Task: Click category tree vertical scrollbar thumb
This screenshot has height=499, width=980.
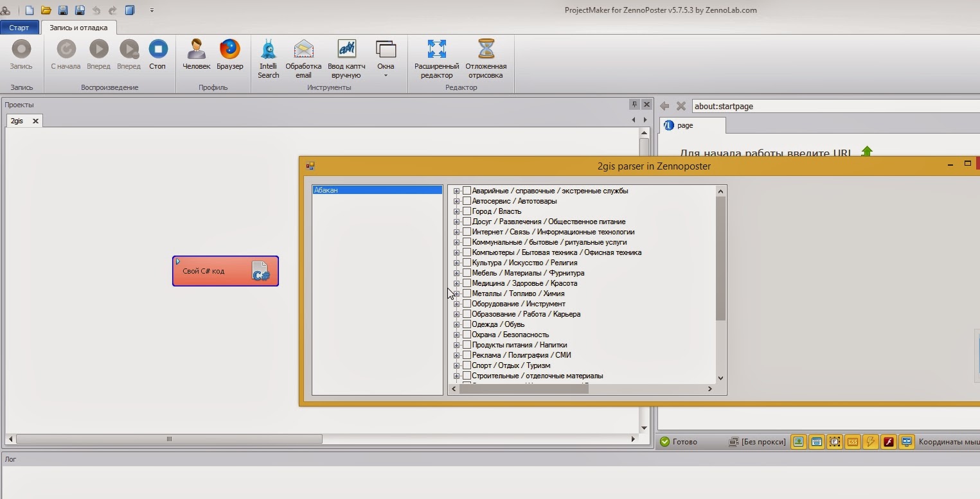Action: click(x=720, y=258)
